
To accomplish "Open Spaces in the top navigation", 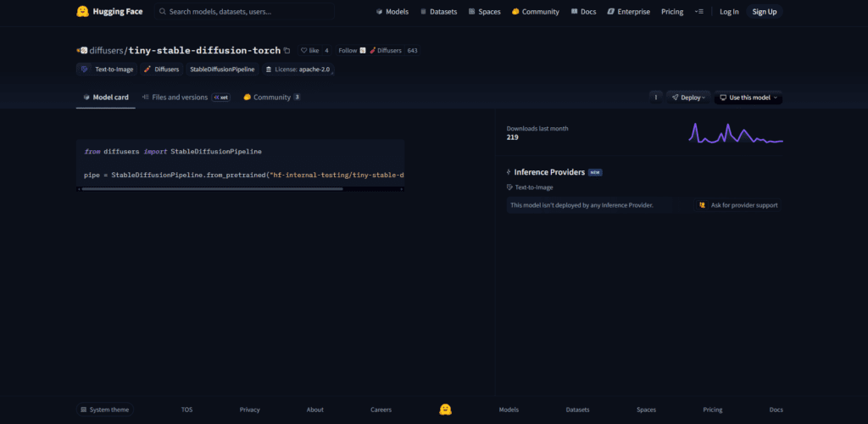I will (x=484, y=12).
